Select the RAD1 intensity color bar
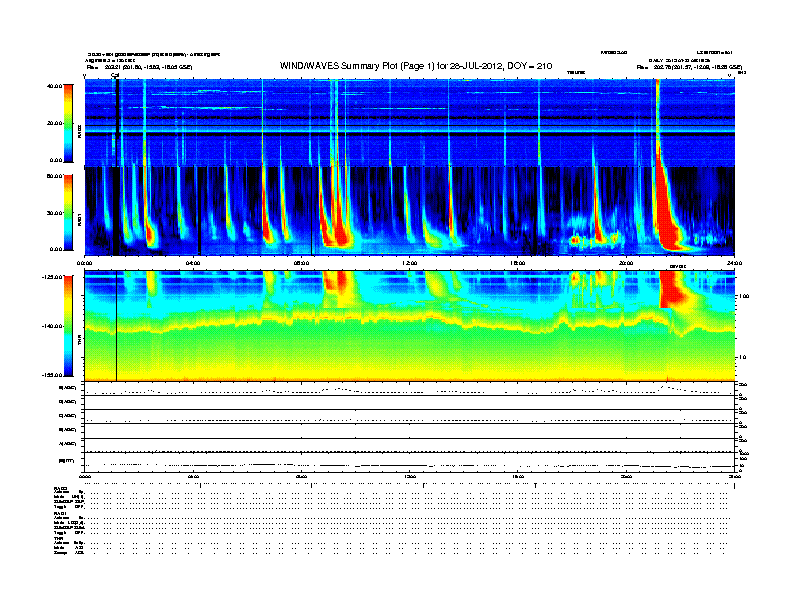This screenshot has width=792, height=612. pos(68,213)
